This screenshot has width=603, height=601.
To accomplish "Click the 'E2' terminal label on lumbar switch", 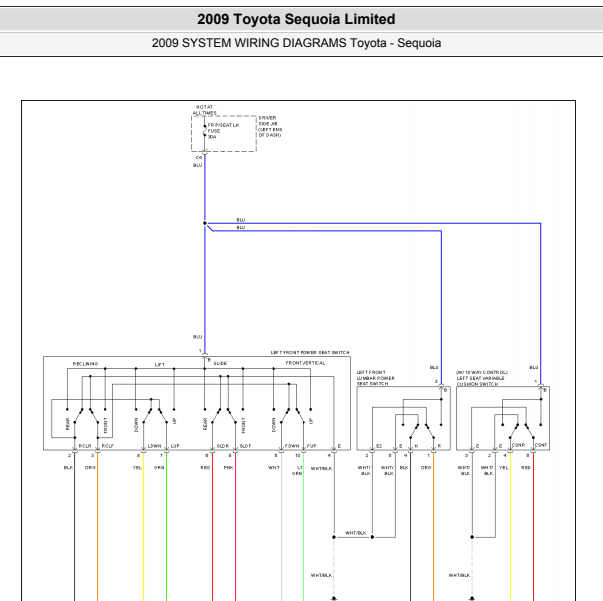I will (379, 446).
